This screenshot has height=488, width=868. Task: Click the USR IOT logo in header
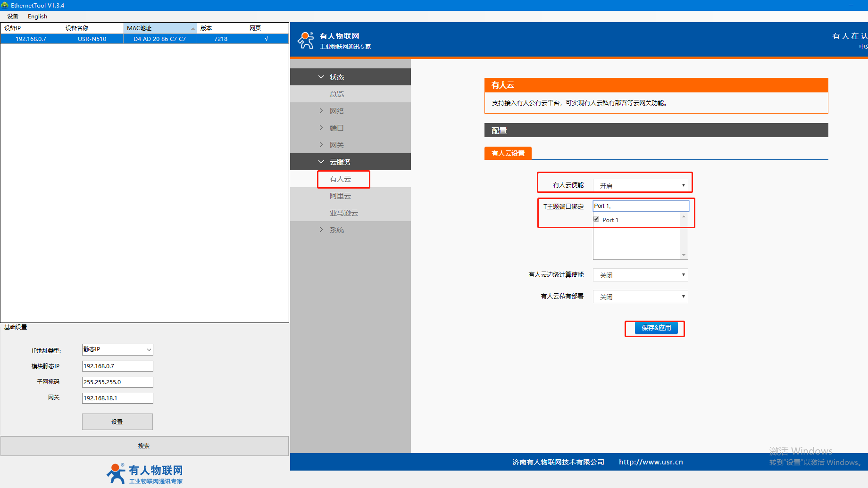click(x=306, y=41)
